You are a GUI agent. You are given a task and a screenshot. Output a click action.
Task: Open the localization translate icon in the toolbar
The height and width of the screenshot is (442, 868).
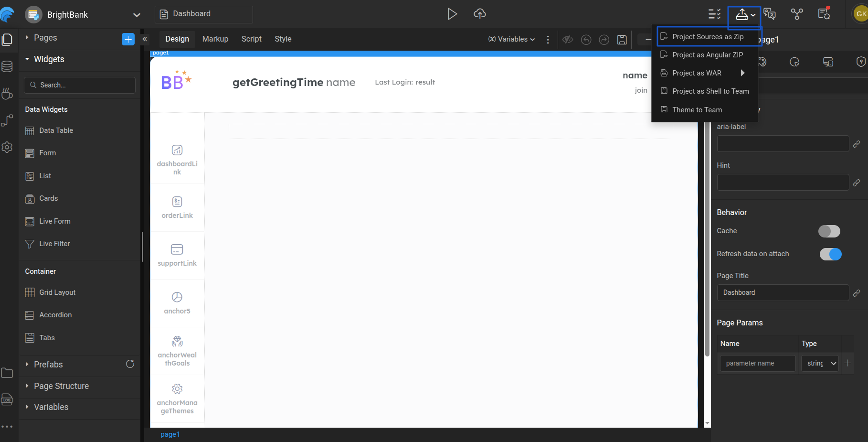(x=770, y=14)
